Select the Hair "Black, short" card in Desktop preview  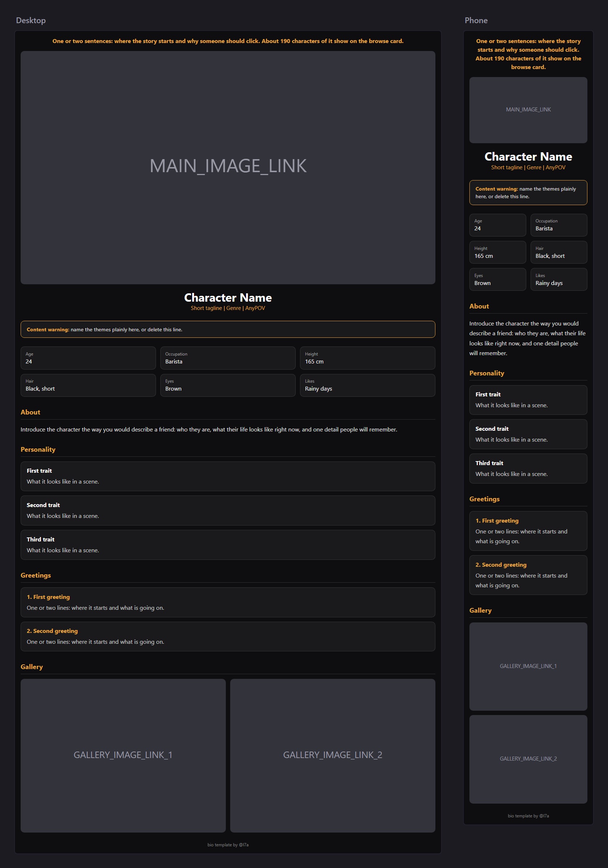coord(88,385)
